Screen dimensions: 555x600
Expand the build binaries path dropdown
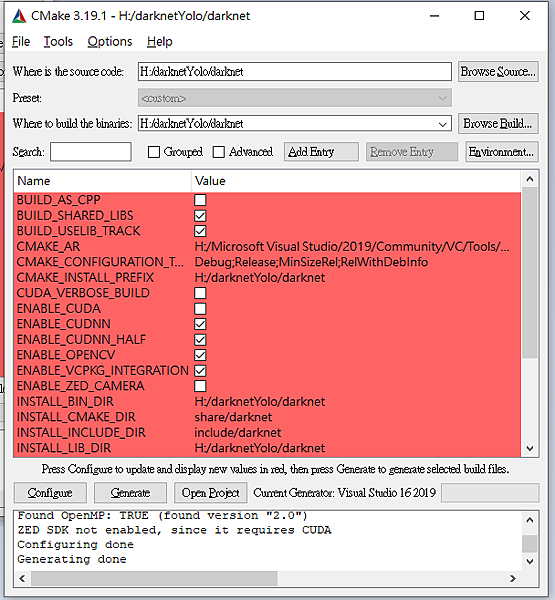click(442, 124)
